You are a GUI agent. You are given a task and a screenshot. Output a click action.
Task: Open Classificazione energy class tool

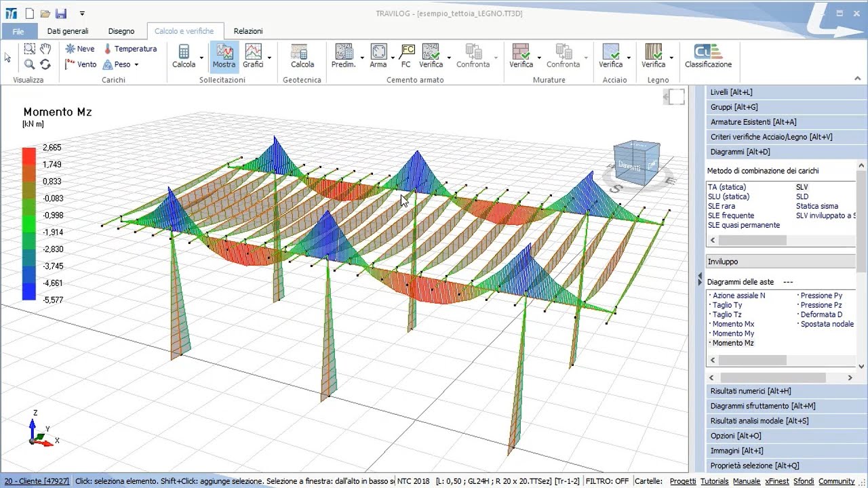click(x=708, y=56)
